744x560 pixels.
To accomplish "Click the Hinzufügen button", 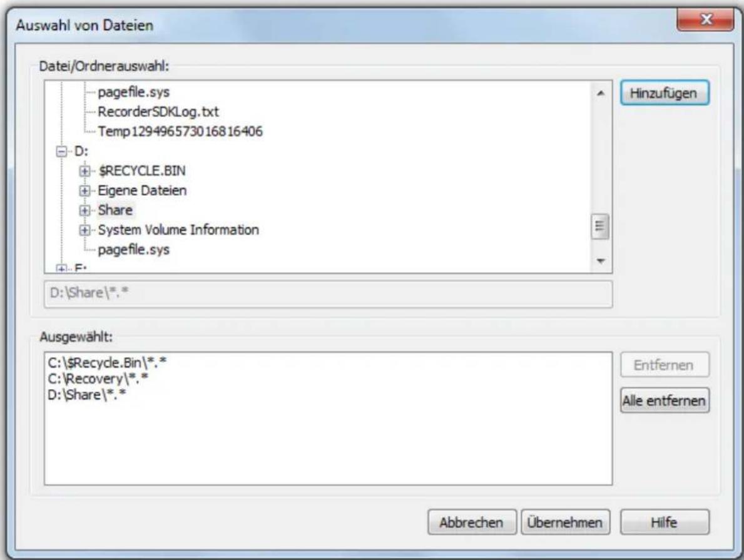I will pyautogui.click(x=665, y=93).
